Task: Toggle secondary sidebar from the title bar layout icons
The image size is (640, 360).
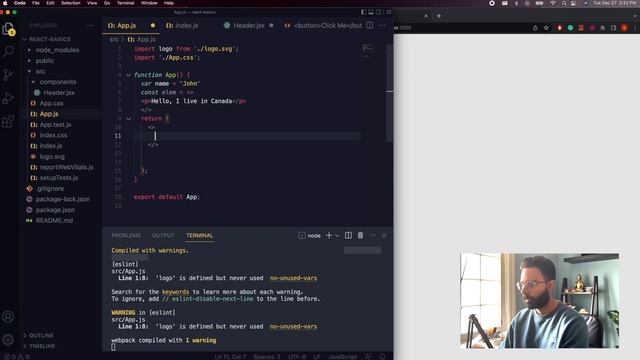Action: click(378, 12)
